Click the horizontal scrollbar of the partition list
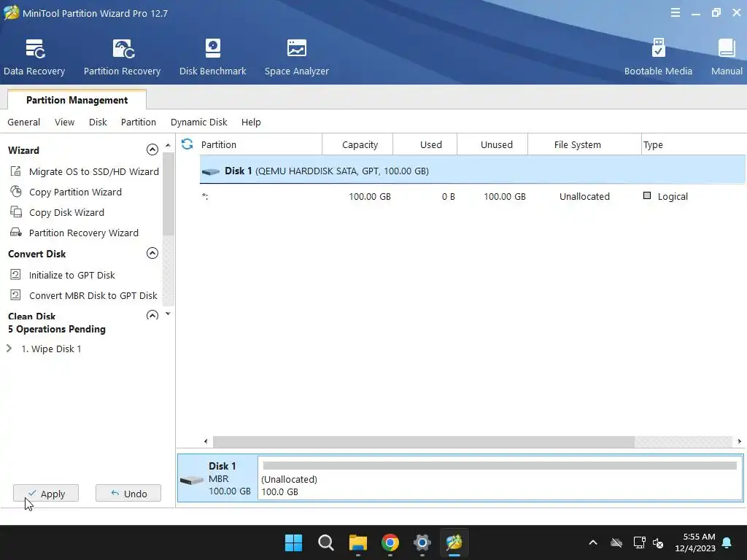 (424, 441)
